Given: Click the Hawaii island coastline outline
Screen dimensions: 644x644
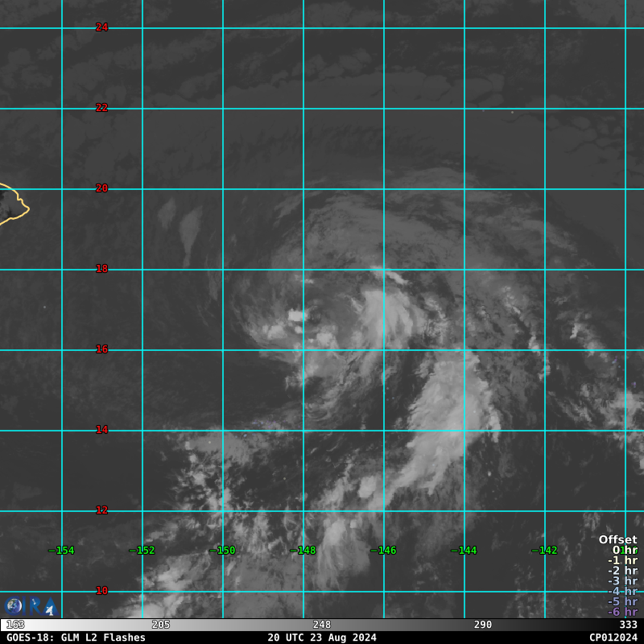Looking at the screenshot, I should point(14,204).
